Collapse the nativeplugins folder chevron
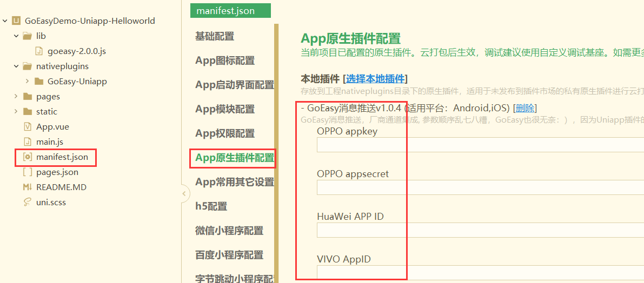The image size is (644, 283). click(x=16, y=66)
